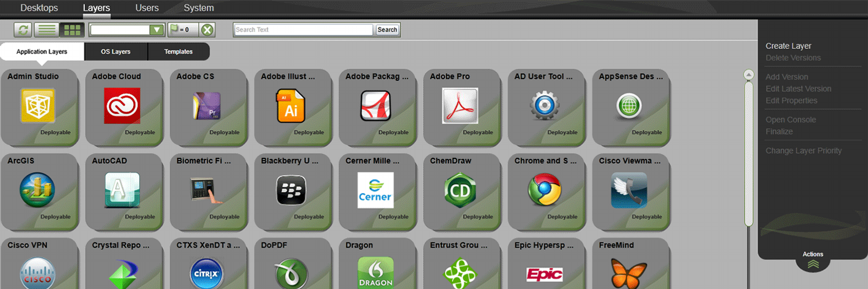The height and width of the screenshot is (289, 868).
Task: Select the AppSense globe icon
Action: pos(629,106)
